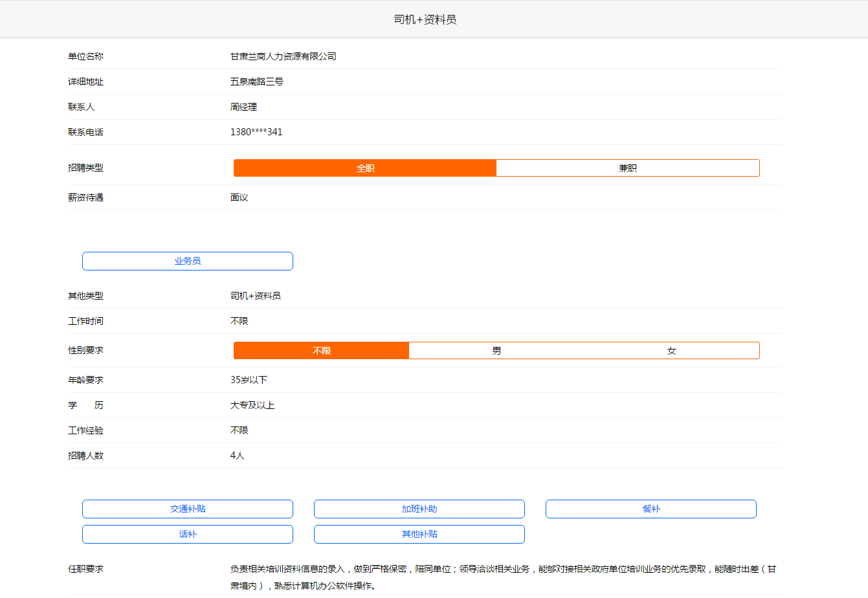The height and width of the screenshot is (598, 868).
Task: Click the page title 司机+资料员 in header
Action: 425,19
